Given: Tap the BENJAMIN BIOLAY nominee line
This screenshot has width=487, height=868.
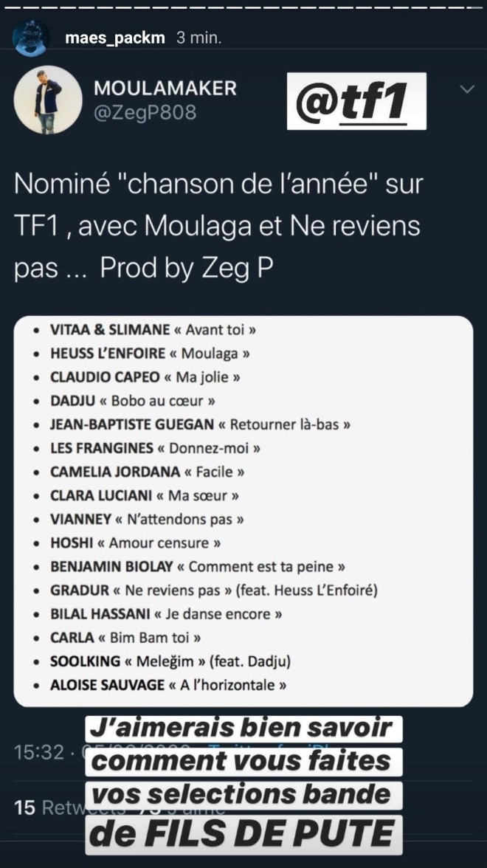Looking at the screenshot, I should pyautogui.click(x=198, y=567).
